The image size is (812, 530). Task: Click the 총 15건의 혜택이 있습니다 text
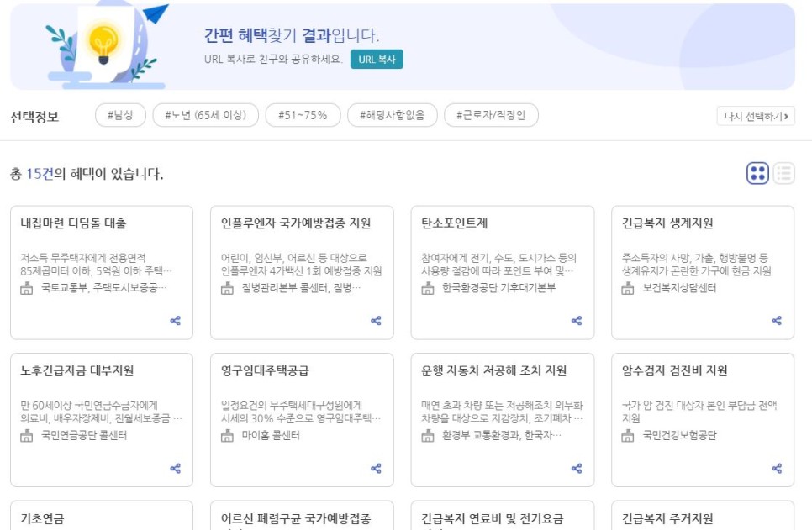(x=87, y=174)
